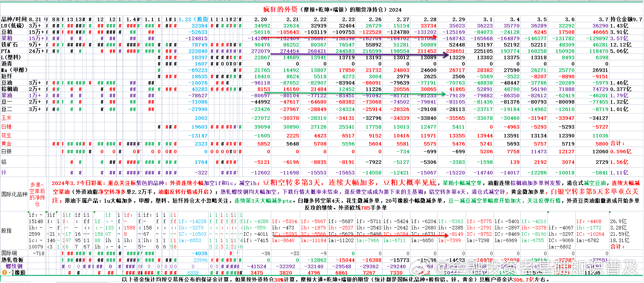Screen dimensions: 644x283
Task: Select the red row label 花生
Action: point(6,136)
